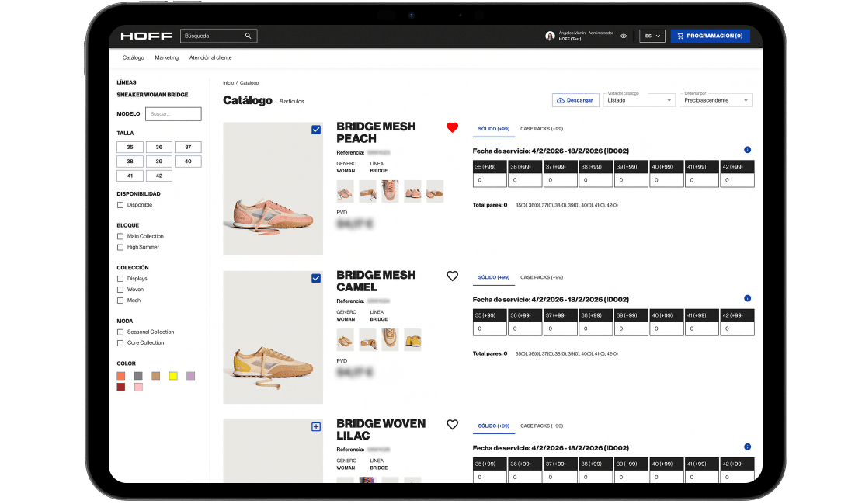Click the Inicio breadcrumb link

228,83
